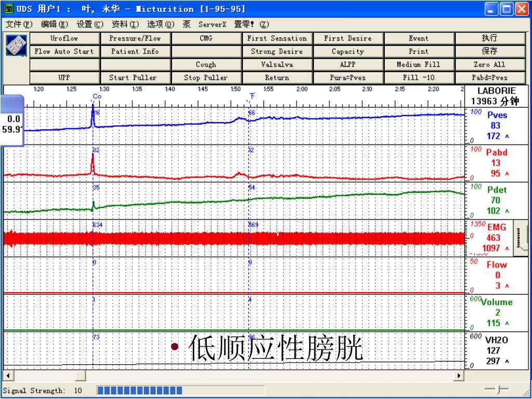Click the Flow channel label
Image resolution: width=532 pixels, height=399 pixels.
point(497,264)
